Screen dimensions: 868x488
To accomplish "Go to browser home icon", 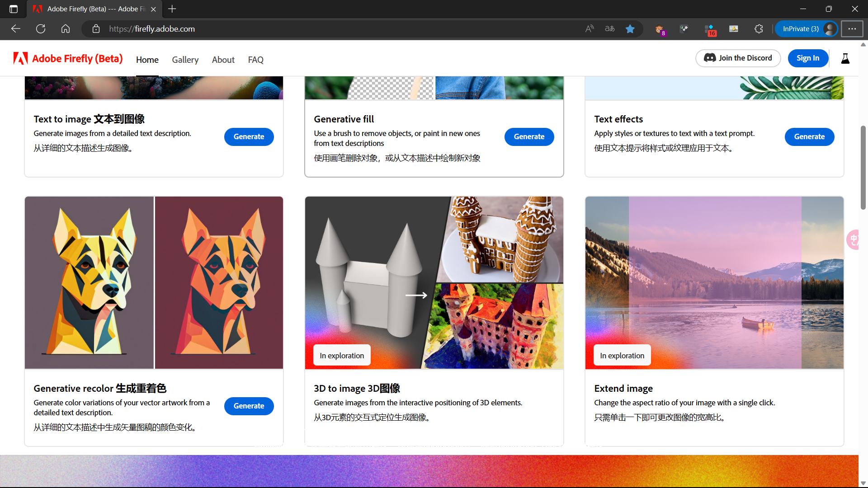I will (x=66, y=29).
